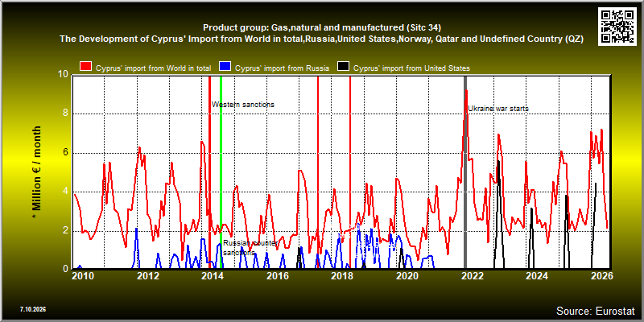Click the y-axis value 8
The width and height of the screenshot is (644, 322).
click(x=66, y=114)
